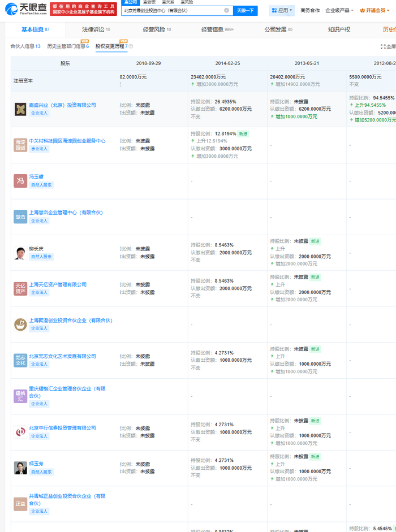396x532 pixels.
Task: Click the Tianyancha logo
Action: point(26,9)
